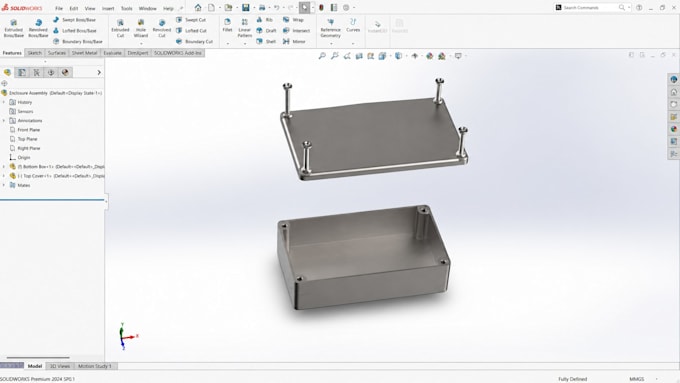The height and width of the screenshot is (383, 680).
Task: Open Reference Geometry tool
Action: coord(330,28)
